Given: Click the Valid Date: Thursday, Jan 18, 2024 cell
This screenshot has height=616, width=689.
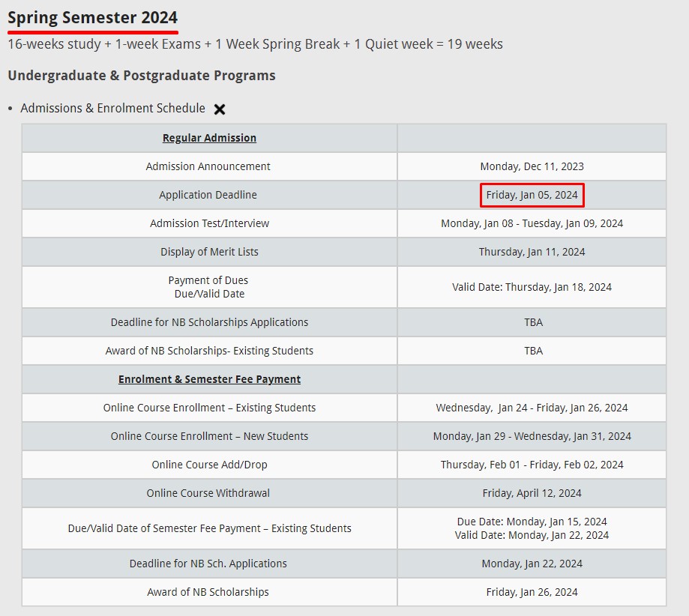Looking at the screenshot, I should [532, 287].
